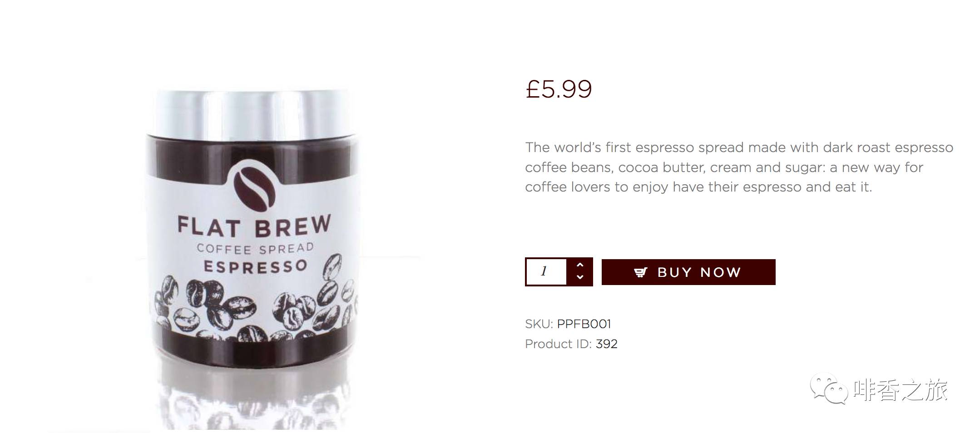Click the espresso spread description paragraph

click(739, 167)
